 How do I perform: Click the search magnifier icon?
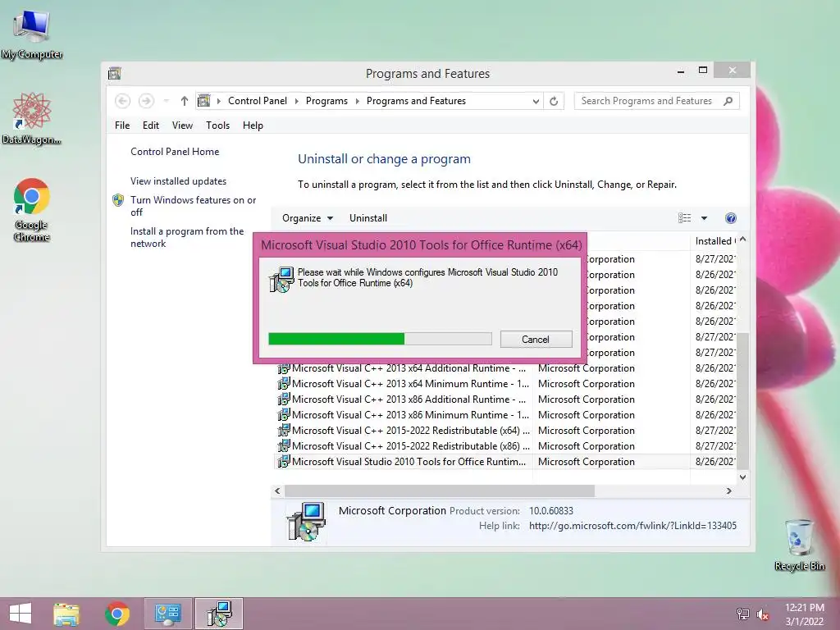click(x=728, y=101)
